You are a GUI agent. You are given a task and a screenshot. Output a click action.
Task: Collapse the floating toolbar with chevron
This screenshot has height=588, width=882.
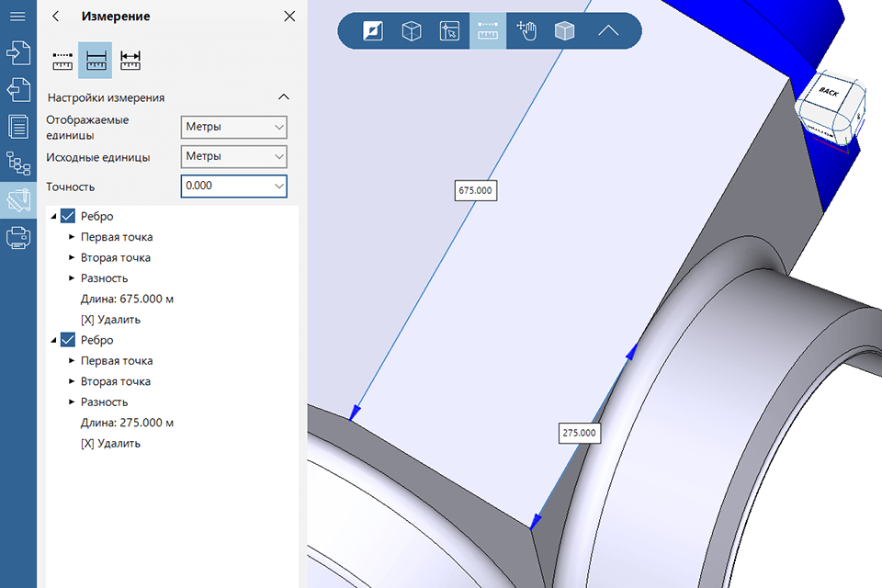click(608, 31)
